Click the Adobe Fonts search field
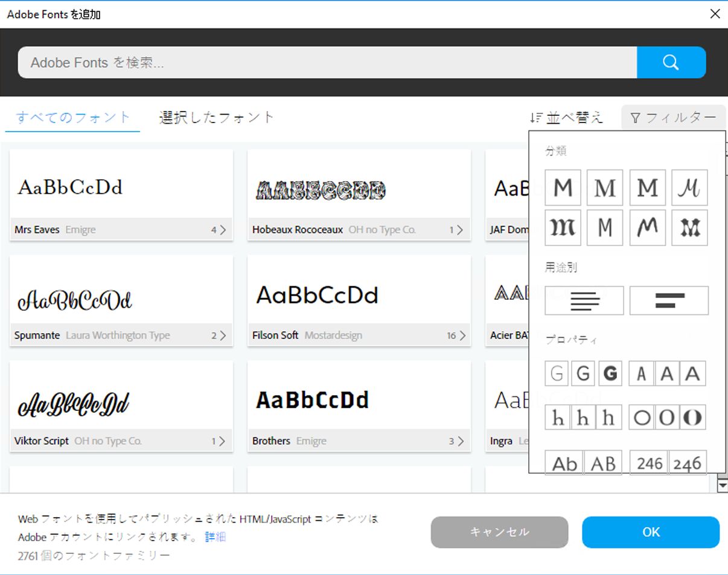 pos(326,62)
